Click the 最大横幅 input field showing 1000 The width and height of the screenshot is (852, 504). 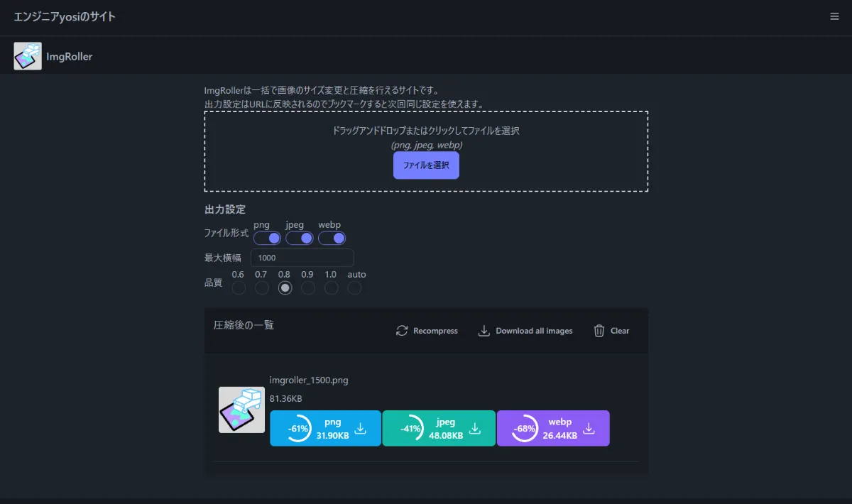click(302, 258)
